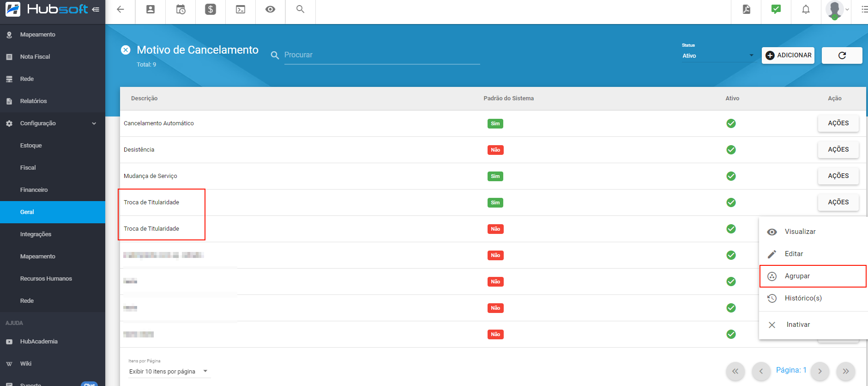Go to the previous page arrow
This screenshot has height=386, width=868.
coord(761,371)
